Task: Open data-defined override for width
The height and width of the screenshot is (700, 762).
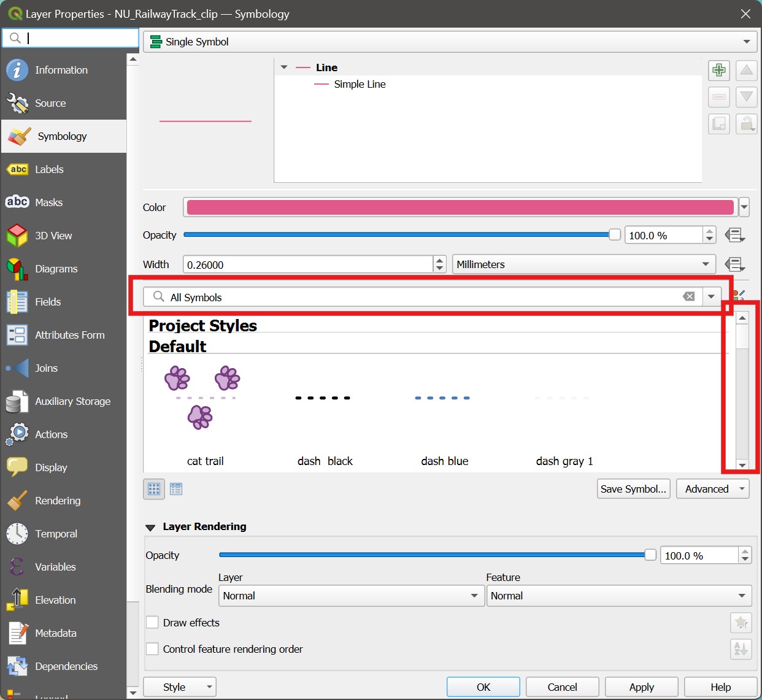Action: click(735, 264)
